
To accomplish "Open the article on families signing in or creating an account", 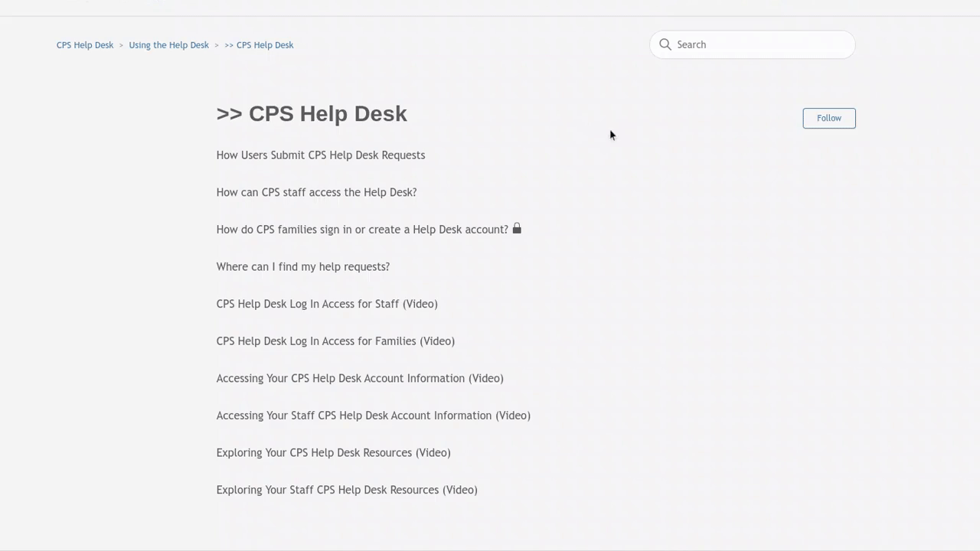I will pos(362,230).
